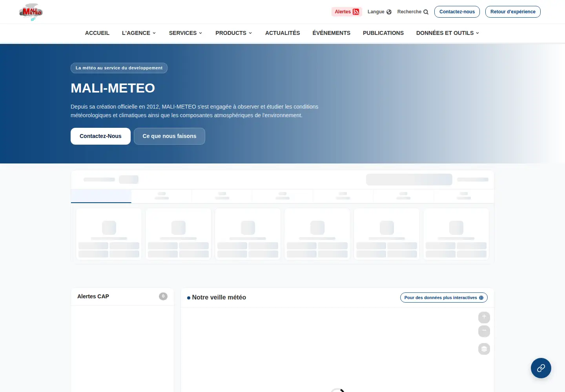
Task: Click the La météo au service du developpement badge
Action: (x=119, y=68)
